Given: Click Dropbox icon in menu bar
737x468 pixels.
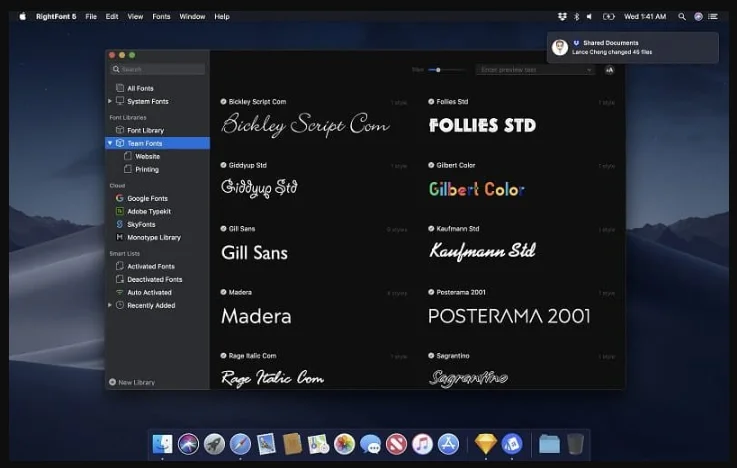Looking at the screenshot, I should click(x=562, y=16).
